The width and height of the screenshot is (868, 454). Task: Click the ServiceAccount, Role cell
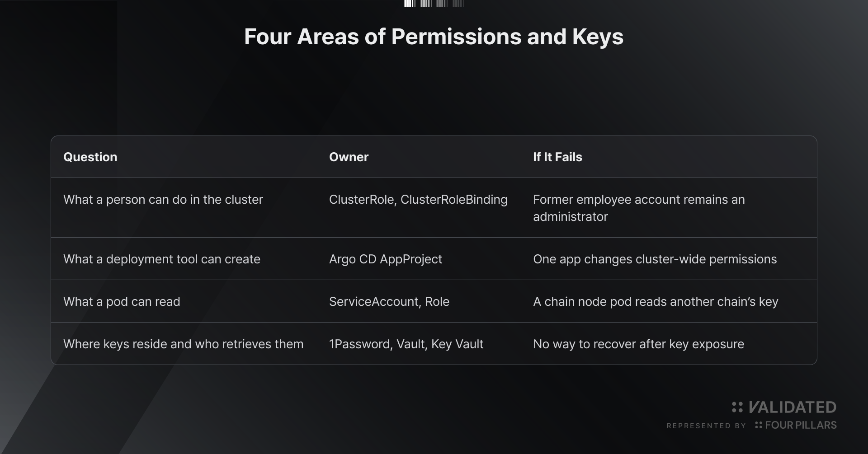tap(389, 302)
